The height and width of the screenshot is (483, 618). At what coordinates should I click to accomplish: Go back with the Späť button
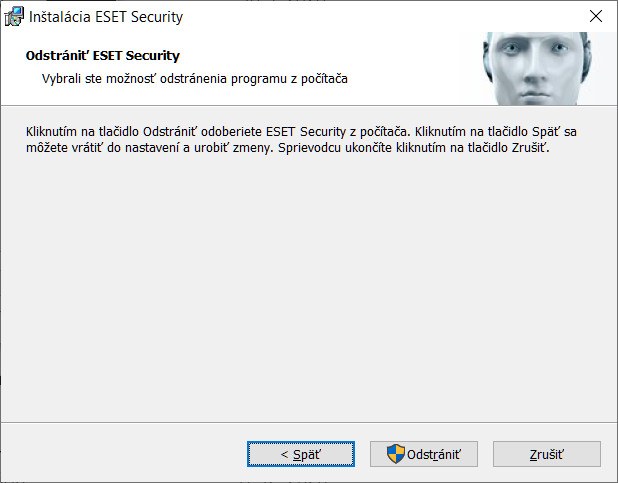pyautogui.click(x=301, y=454)
